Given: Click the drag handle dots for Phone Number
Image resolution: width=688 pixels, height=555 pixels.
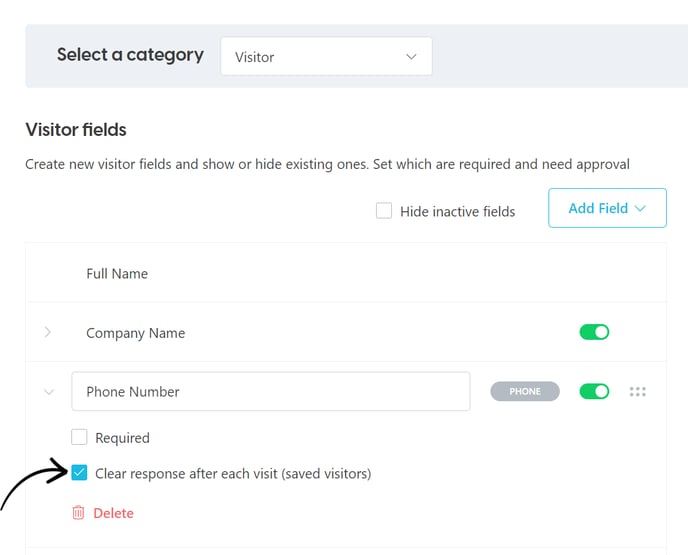Looking at the screenshot, I should pyautogui.click(x=638, y=391).
